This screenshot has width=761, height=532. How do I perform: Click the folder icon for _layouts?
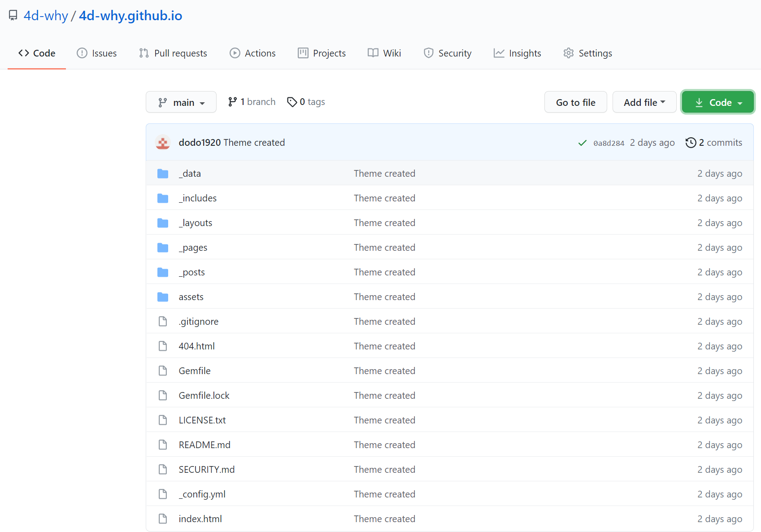pyautogui.click(x=163, y=223)
